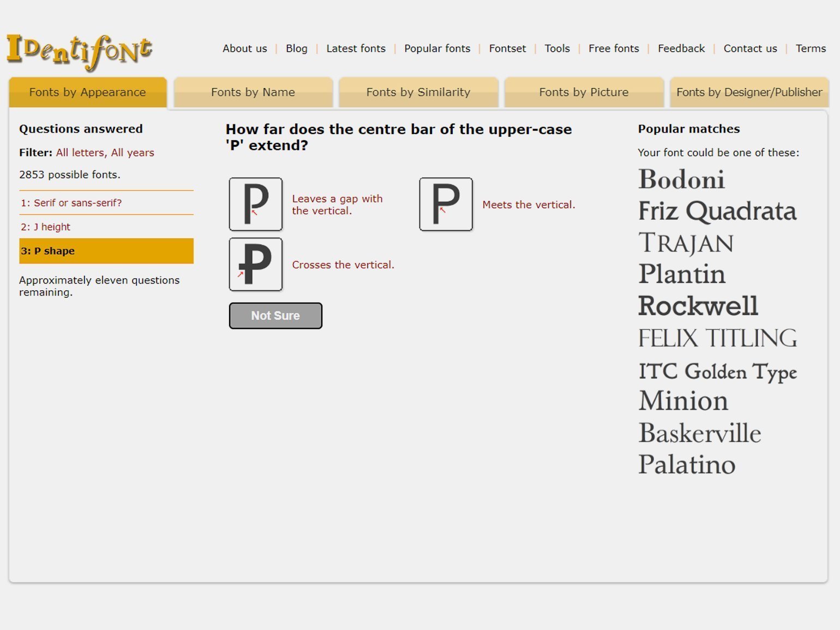Open the ITC Golden Type font match
The height and width of the screenshot is (630, 840).
click(718, 371)
